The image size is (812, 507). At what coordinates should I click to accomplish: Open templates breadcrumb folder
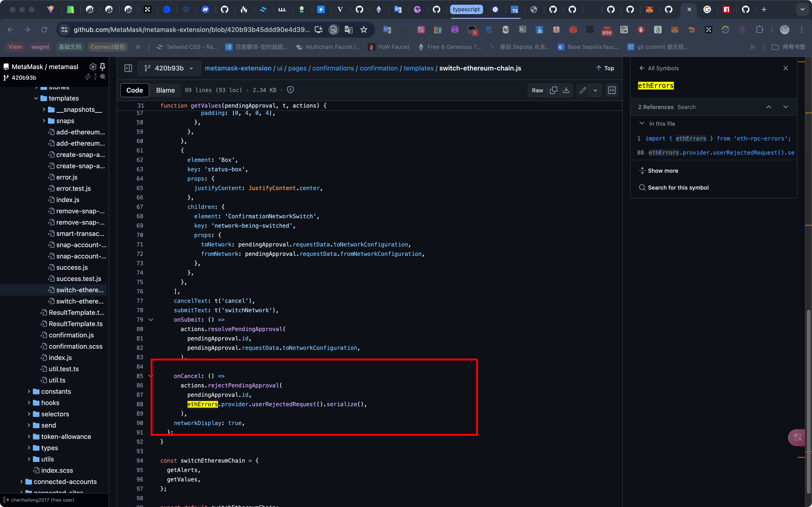418,68
